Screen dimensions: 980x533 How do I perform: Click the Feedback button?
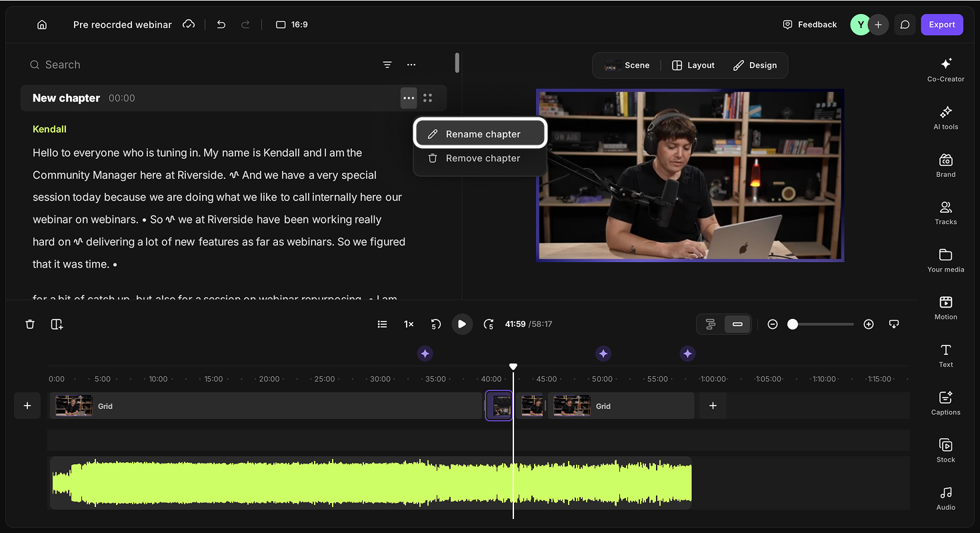coord(809,25)
